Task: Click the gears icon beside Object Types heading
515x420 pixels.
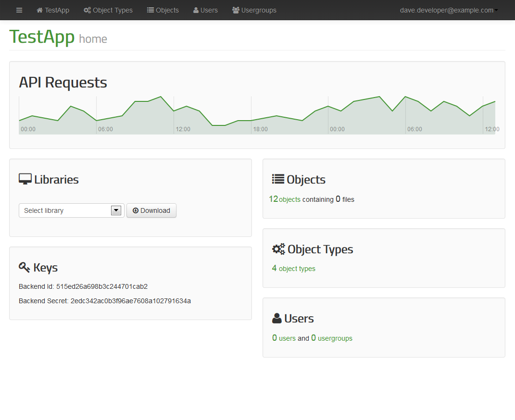Action: click(278, 249)
